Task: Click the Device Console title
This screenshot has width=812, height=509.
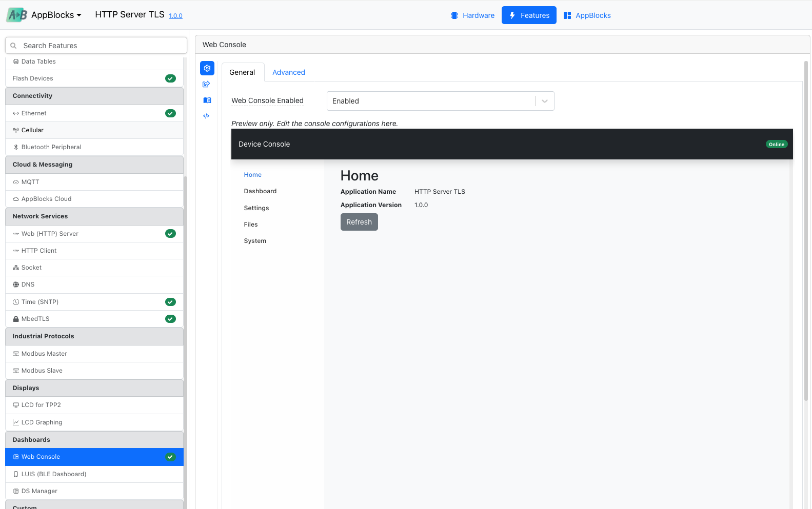Action: click(x=264, y=144)
